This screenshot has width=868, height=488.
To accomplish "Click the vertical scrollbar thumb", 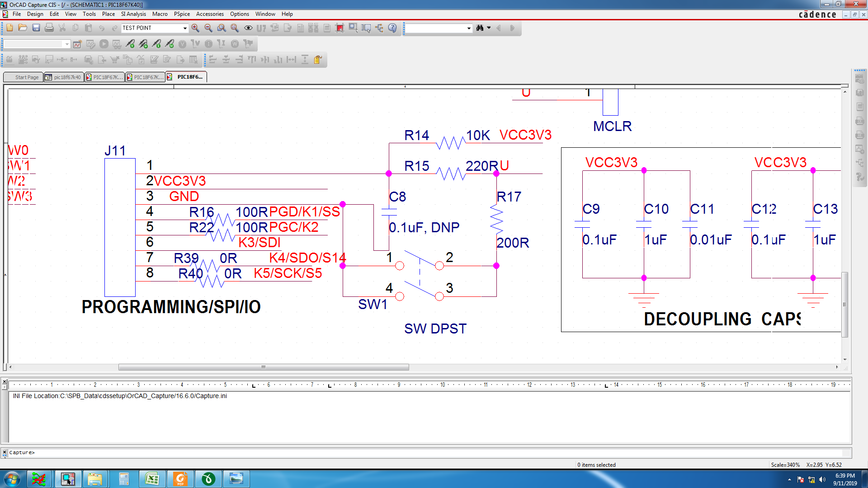I will pos(844,305).
